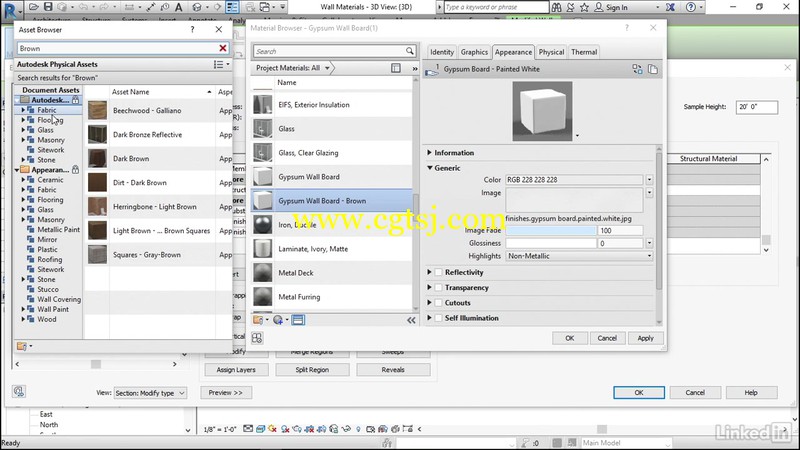Open the Help question mark icon in title bar
This screenshot has width=800, height=450.
[691, 7]
